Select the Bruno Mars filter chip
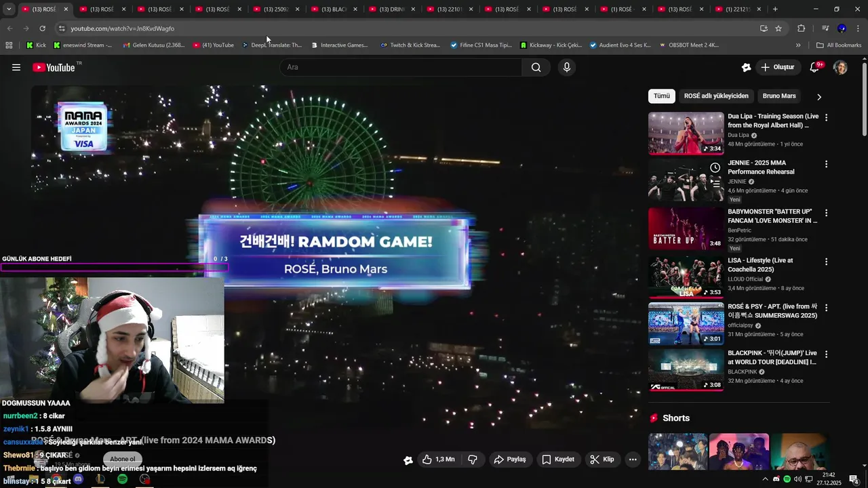The image size is (868, 488). (779, 96)
